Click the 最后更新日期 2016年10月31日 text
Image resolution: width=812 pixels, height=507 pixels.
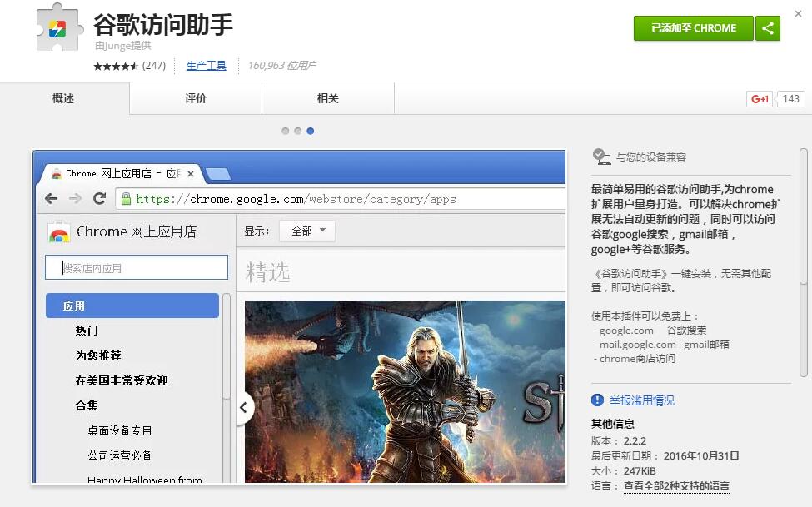click(x=665, y=455)
